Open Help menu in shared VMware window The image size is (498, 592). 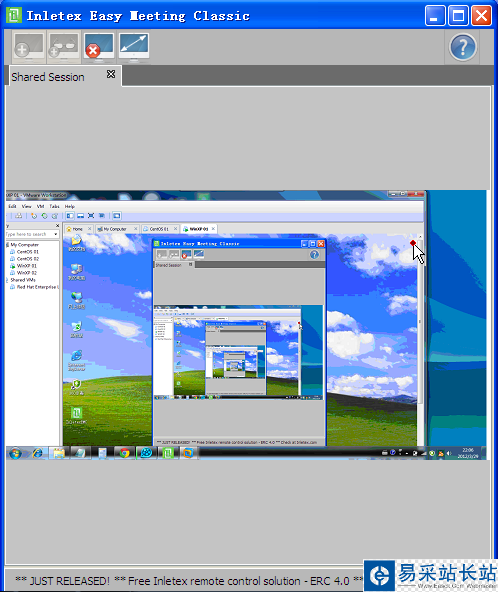(x=69, y=207)
